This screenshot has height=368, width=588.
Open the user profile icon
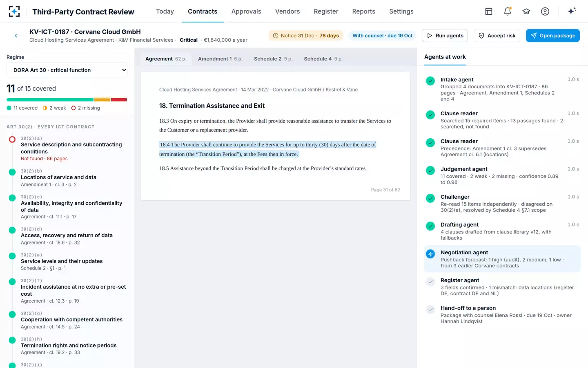545,11
